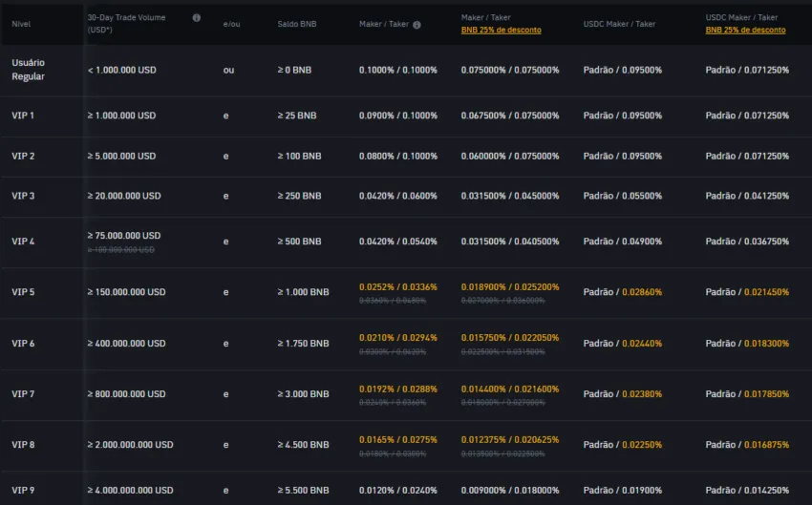The height and width of the screenshot is (505, 812).
Task: Click the 'ou' cell in Usuário Regular row
Action: pos(228,70)
